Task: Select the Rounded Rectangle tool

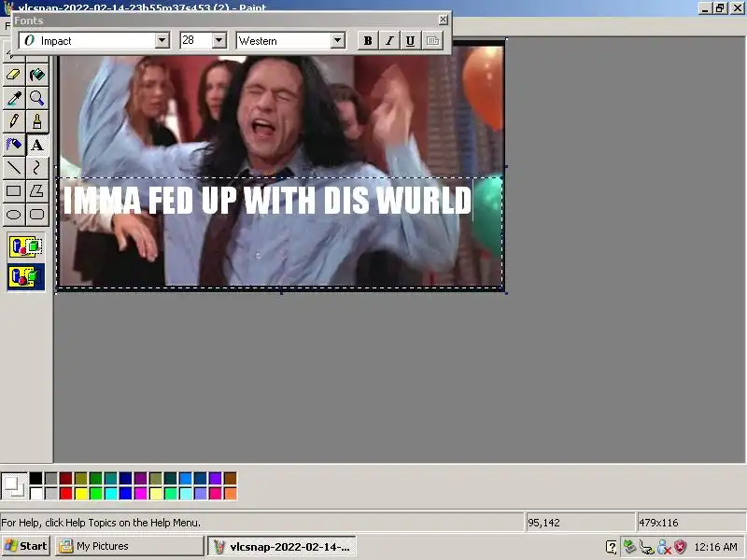Action: pyautogui.click(x=37, y=215)
